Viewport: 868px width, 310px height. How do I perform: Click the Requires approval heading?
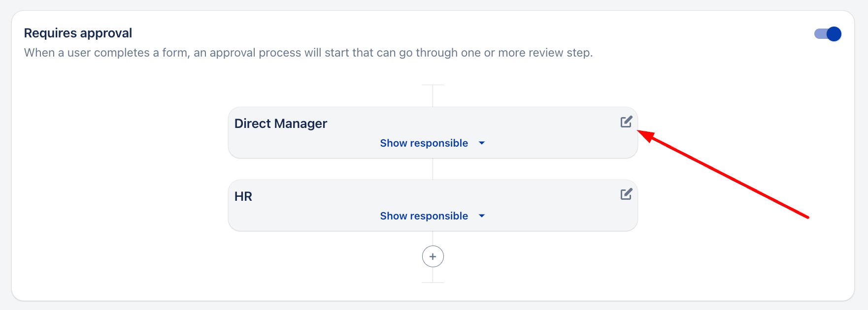(78, 33)
